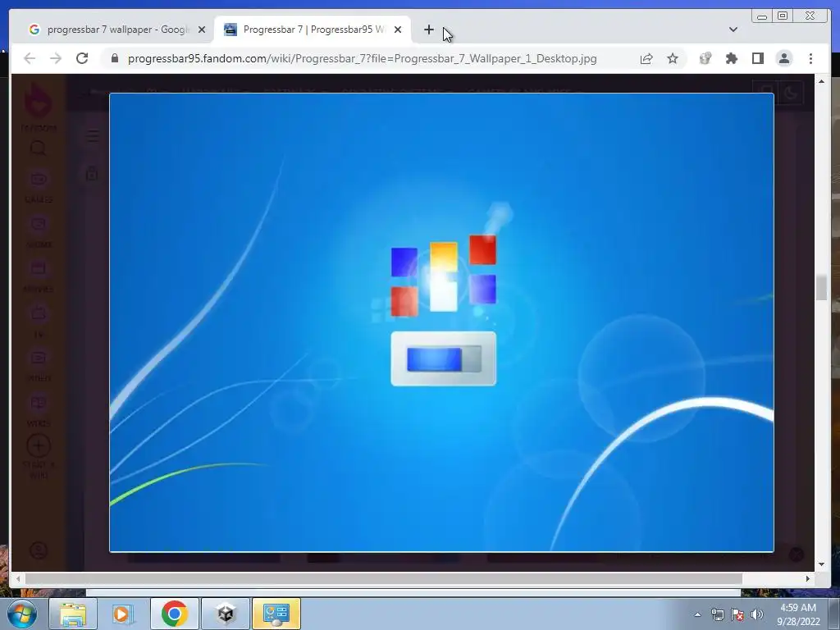Open Windows Explorer from the taskbar
840x630 pixels.
point(73,614)
